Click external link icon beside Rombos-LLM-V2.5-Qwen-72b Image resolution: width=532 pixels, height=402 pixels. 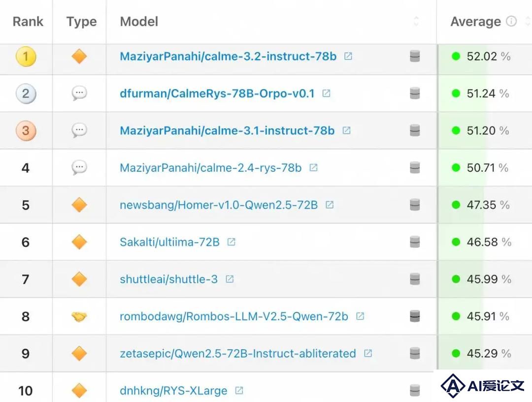[x=360, y=316]
